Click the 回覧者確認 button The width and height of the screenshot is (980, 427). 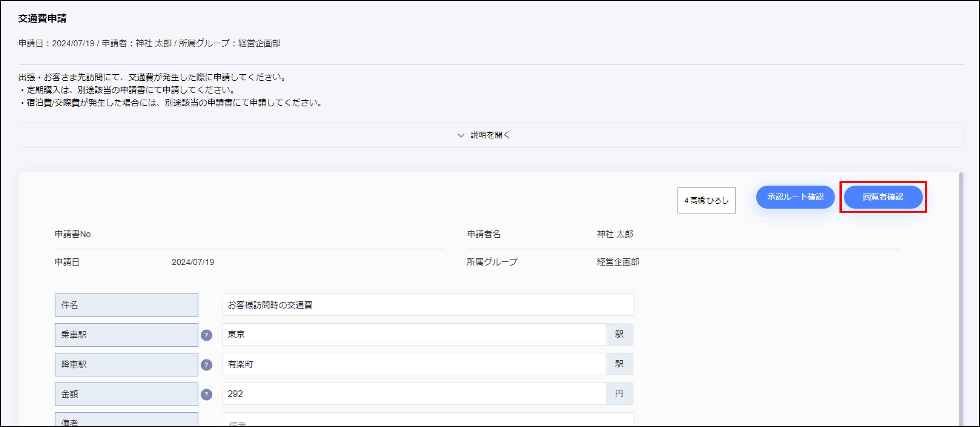point(883,197)
